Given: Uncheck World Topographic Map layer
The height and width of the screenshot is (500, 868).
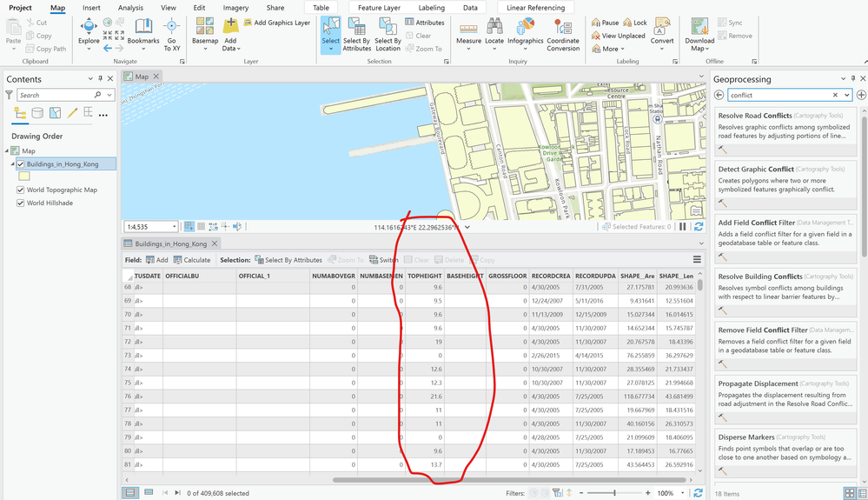Looking at the screenshot, I should (x=21, y=190).
